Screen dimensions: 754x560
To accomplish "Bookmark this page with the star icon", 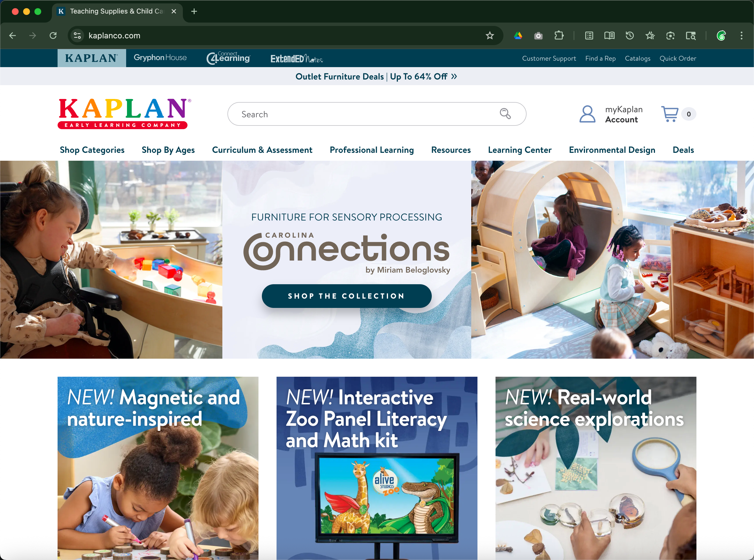I will point(489,36).
